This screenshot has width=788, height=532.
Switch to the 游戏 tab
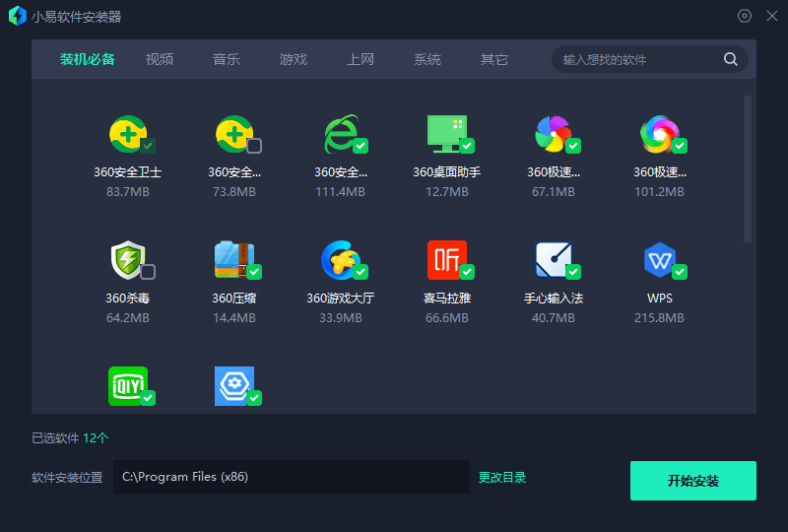pyautogui.click(x=294, y=59)
